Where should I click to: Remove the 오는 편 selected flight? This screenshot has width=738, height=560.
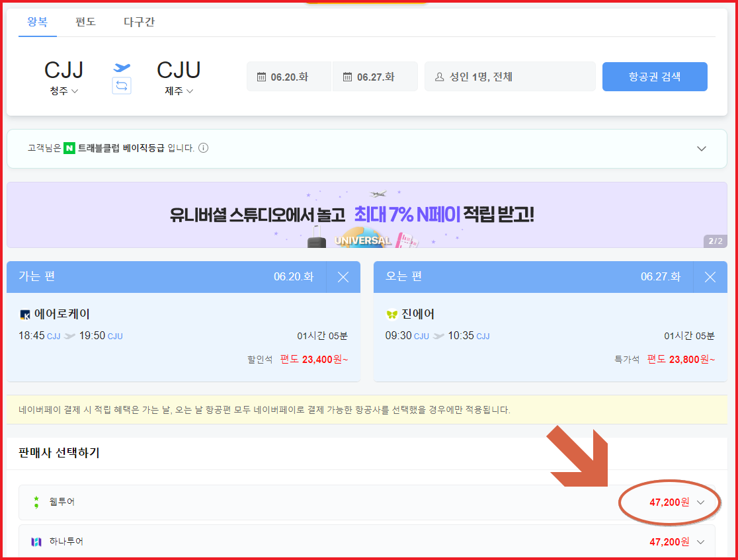(x=710, y=277)
